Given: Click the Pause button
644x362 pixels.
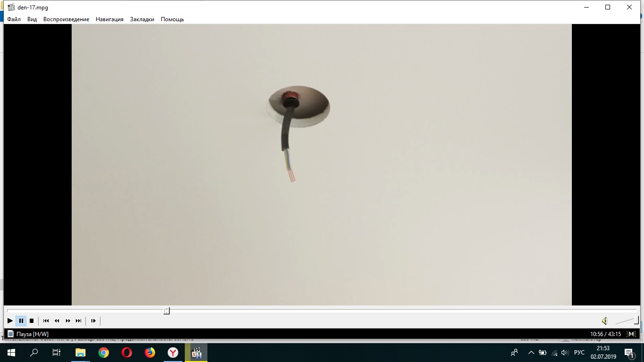Looking at the screenshot, I should [21, 321].
